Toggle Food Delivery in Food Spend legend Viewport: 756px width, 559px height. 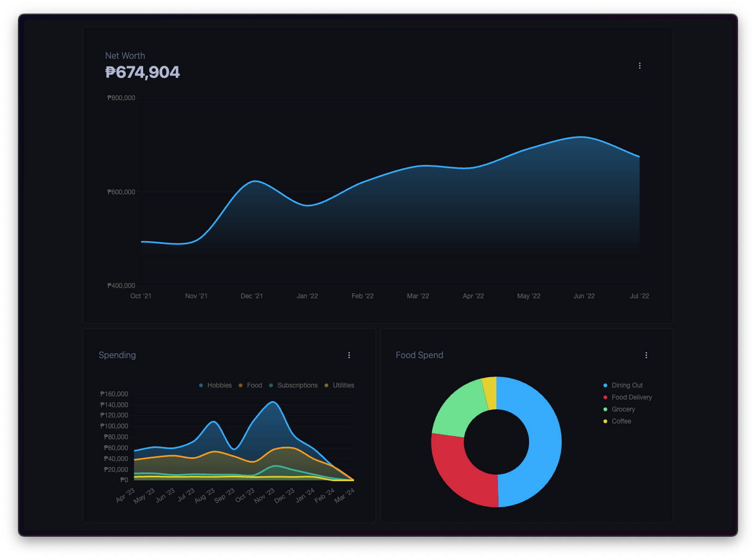(628, 397)
